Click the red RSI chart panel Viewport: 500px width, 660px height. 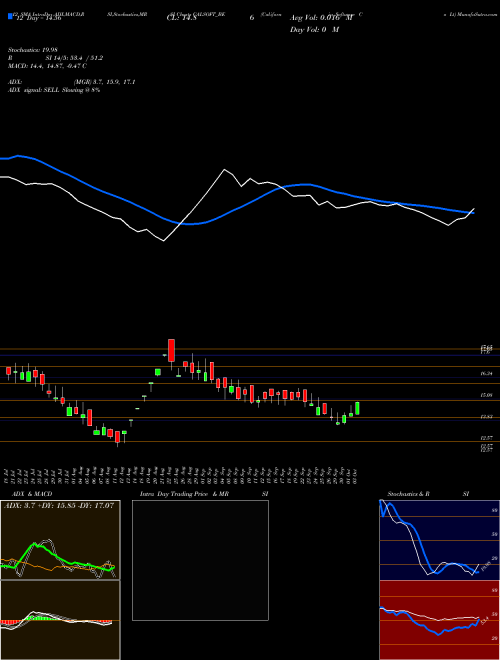point(439,620)
